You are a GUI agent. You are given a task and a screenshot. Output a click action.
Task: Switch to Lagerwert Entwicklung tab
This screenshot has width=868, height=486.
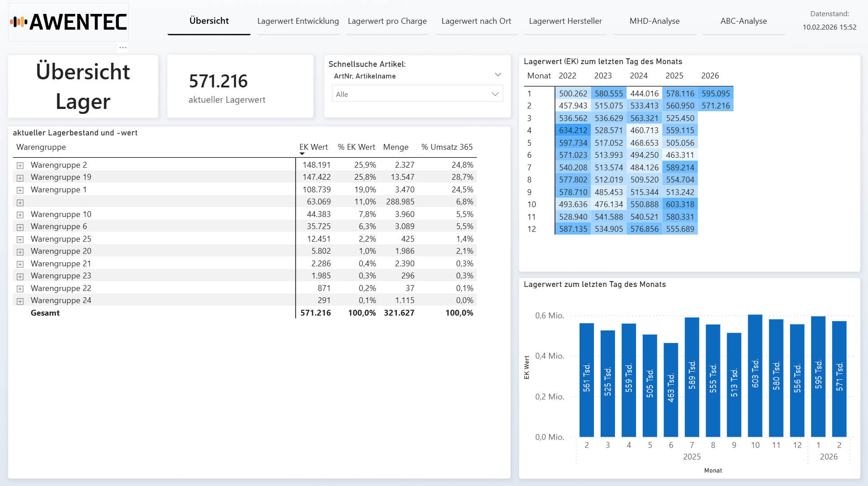click(x=298, y=21)
